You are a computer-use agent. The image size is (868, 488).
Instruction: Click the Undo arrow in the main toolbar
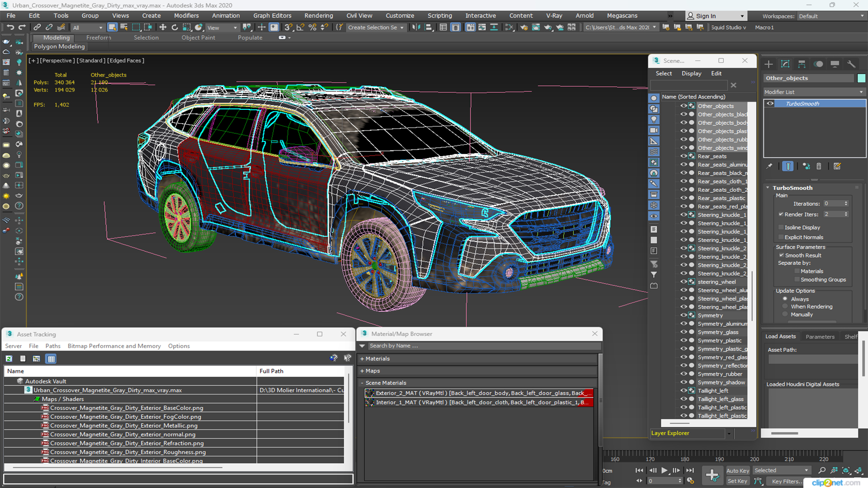click(x=10, y=28)
